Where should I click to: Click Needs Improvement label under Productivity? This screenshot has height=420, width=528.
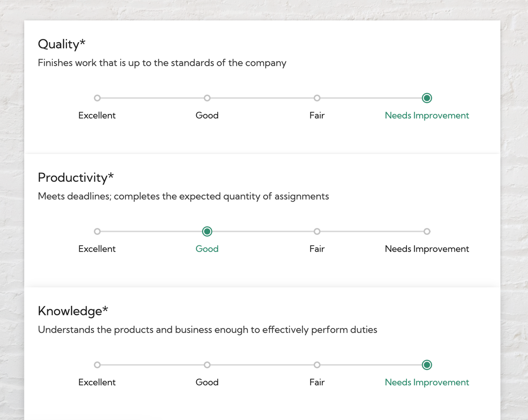pos(427,249)
